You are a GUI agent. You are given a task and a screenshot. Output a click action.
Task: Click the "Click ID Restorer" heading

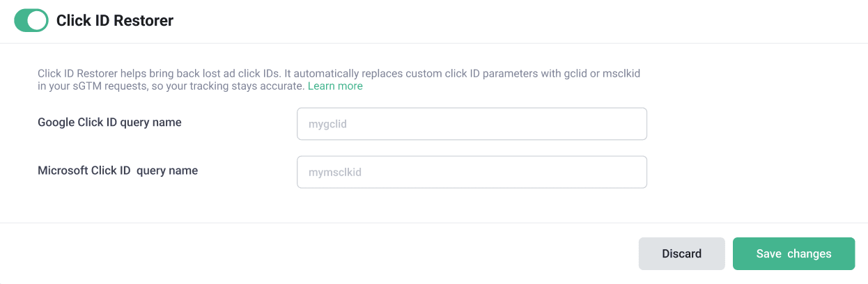(x=114, y=21)
